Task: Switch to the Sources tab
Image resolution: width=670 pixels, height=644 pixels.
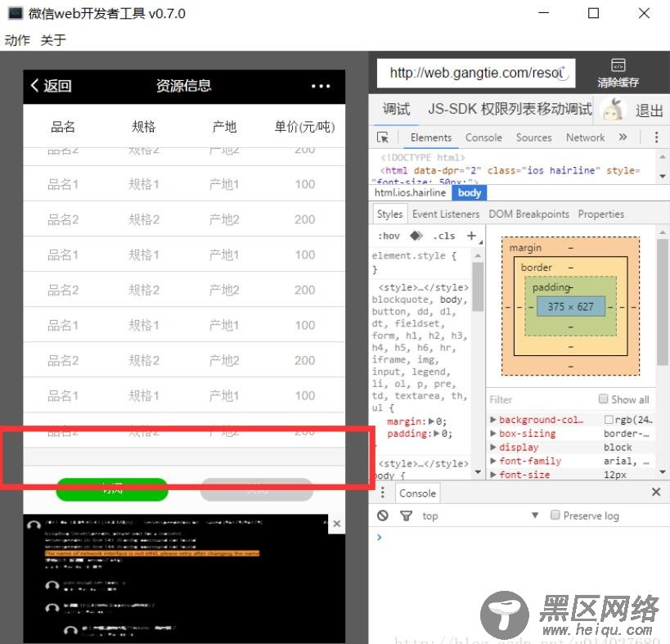Action: click(x=533, y=137)
